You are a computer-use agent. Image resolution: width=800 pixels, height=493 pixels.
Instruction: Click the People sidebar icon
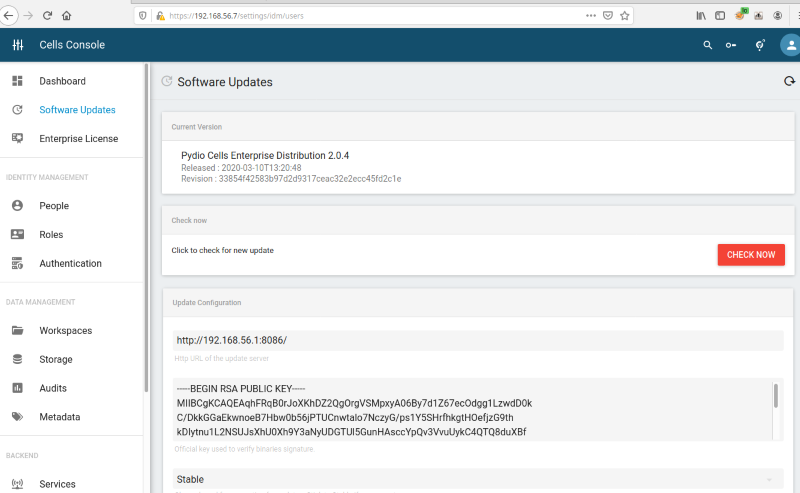tap(17, 205)
